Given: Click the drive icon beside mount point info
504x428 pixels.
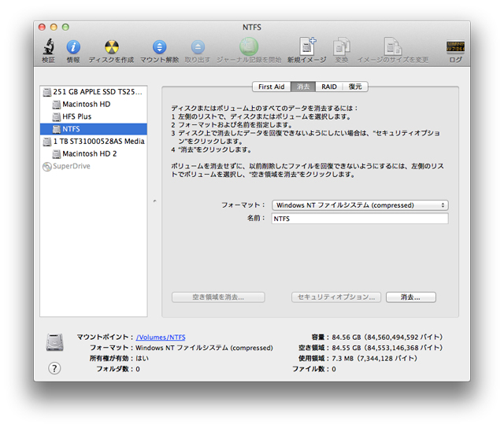Looking at the screenshot, I should click(x=54, y=342).
